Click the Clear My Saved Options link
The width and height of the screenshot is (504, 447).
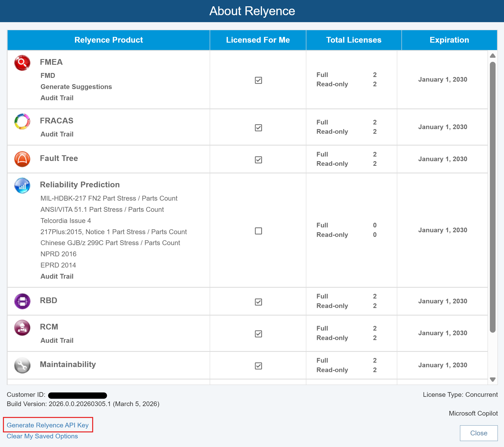click(42, 436)
